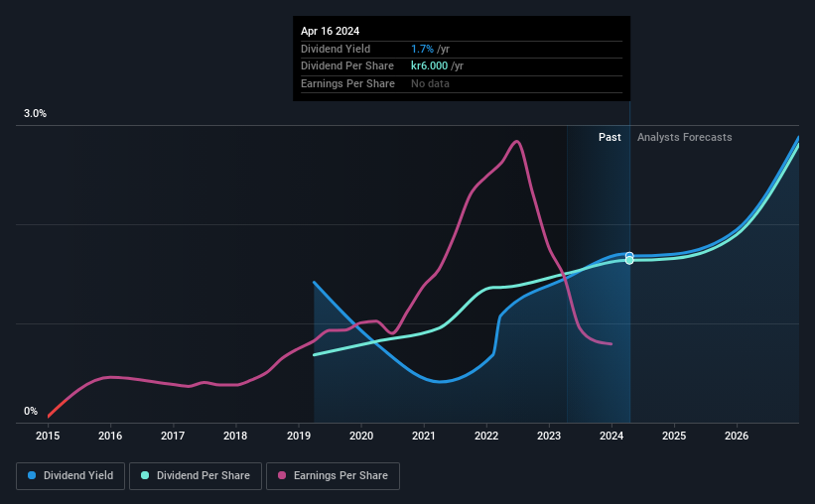
Task: Click the peak of the pink earnings line
Action: tap(516, 141)
